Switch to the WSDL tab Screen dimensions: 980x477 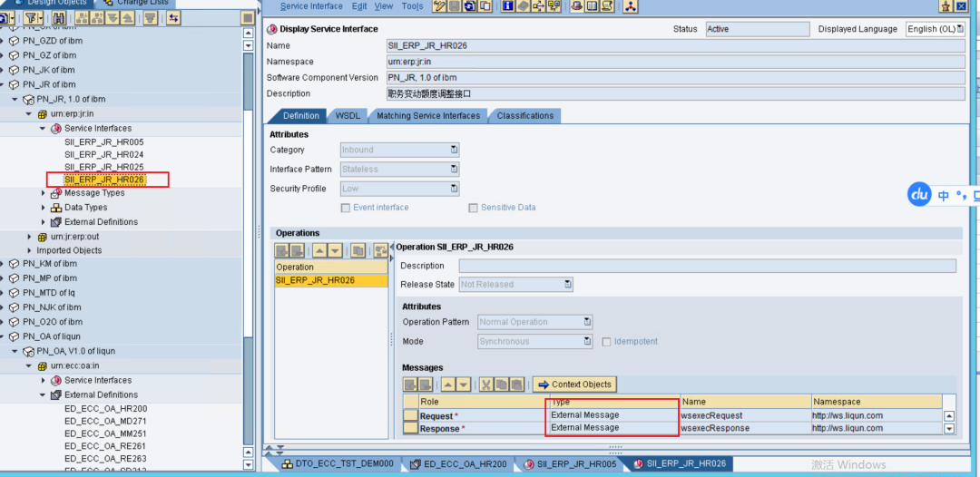(348, 115)
